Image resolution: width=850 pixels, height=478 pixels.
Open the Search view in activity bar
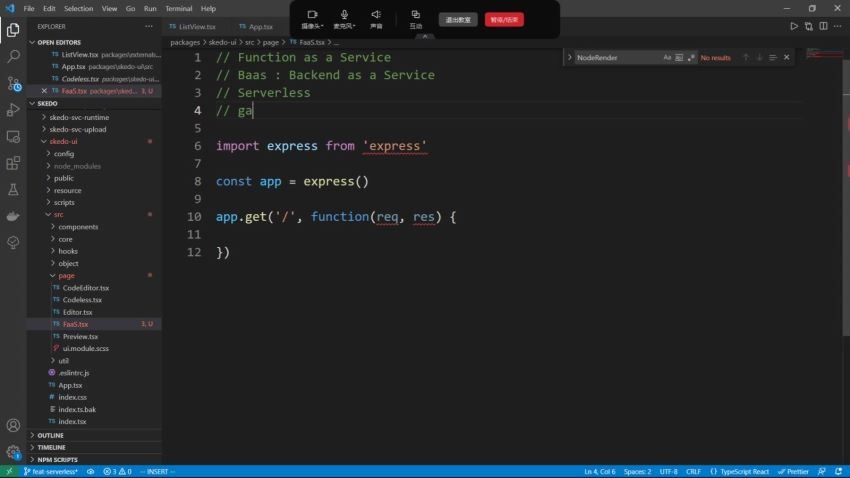tap(13, 57)
